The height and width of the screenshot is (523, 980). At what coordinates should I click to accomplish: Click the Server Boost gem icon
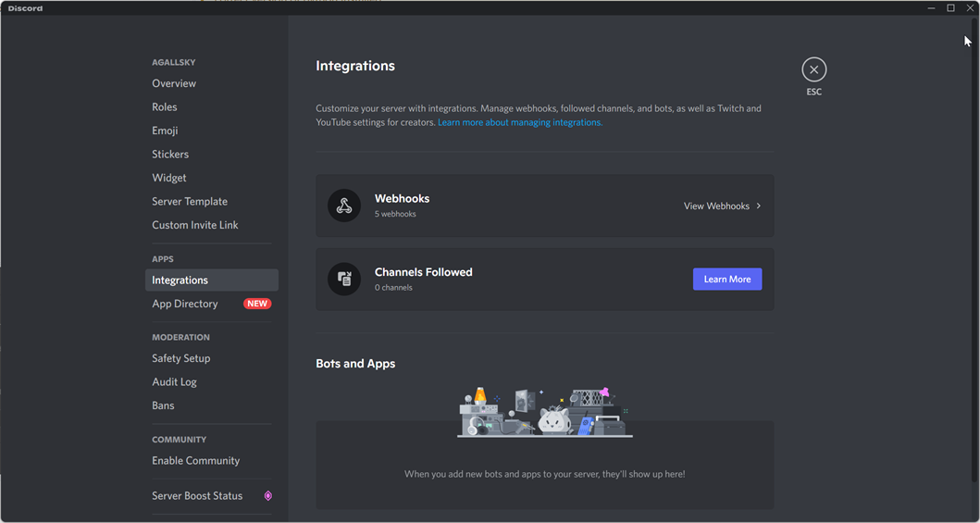(267, 496)
